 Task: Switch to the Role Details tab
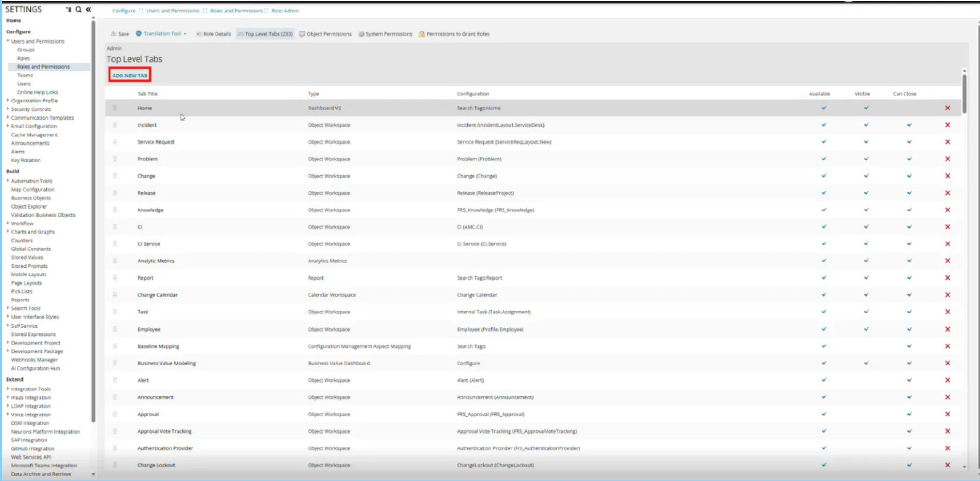213,34
